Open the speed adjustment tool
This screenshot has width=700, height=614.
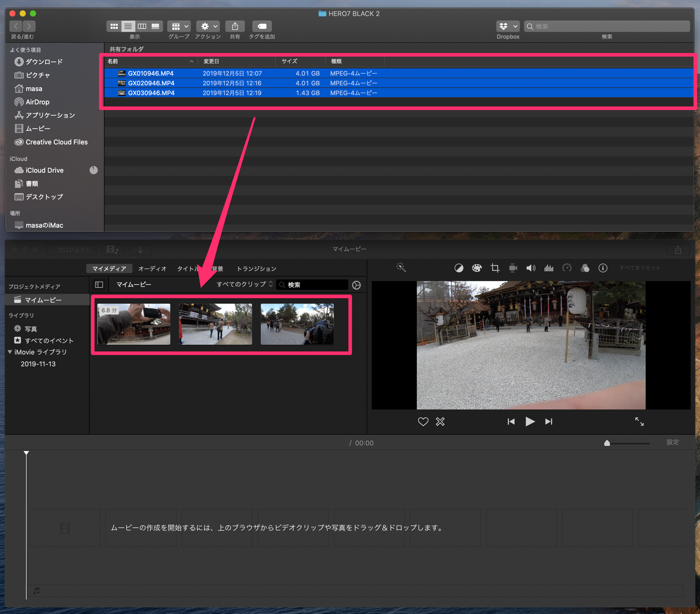click(567, 268)
